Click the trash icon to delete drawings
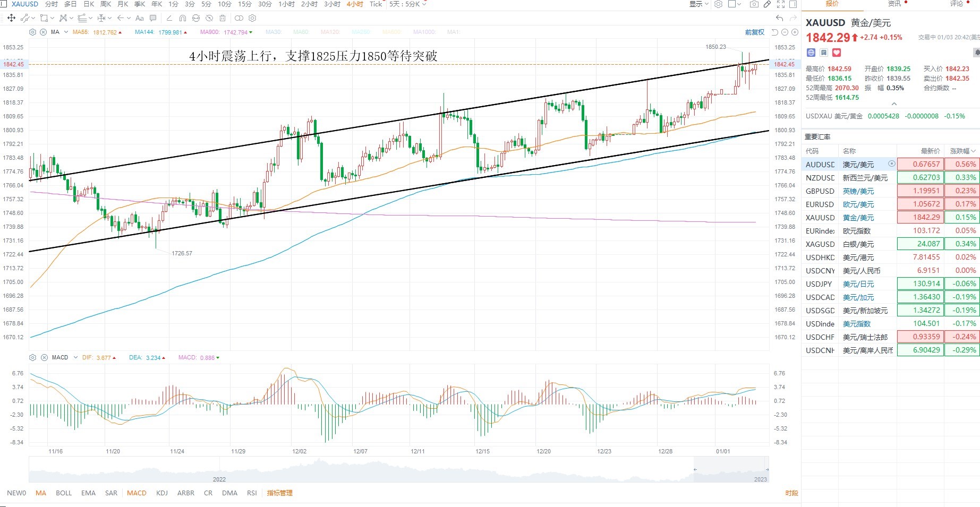 (223, 18)
